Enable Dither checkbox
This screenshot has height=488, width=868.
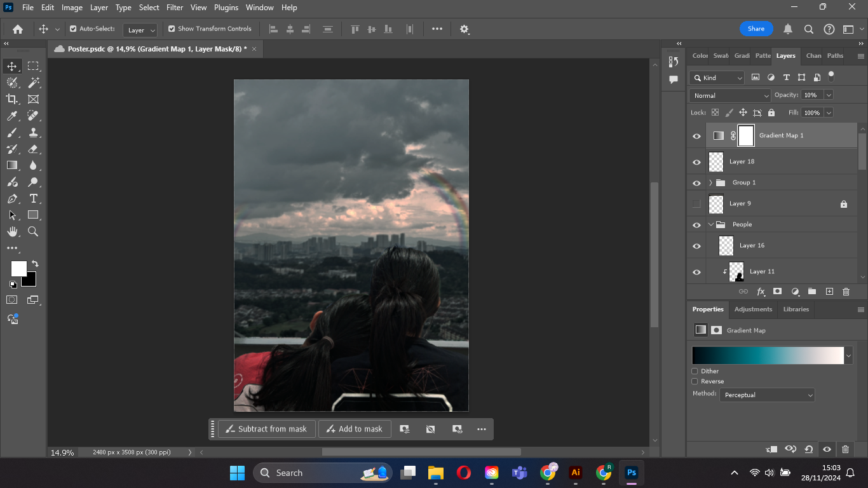pos(695,371)
